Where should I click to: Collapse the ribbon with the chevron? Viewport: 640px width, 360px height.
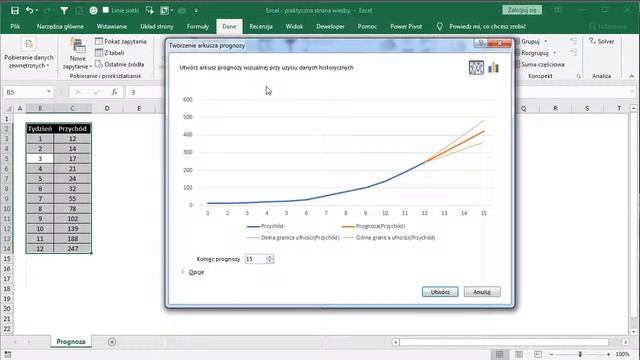pyautogui.click(x=631, y=76)
